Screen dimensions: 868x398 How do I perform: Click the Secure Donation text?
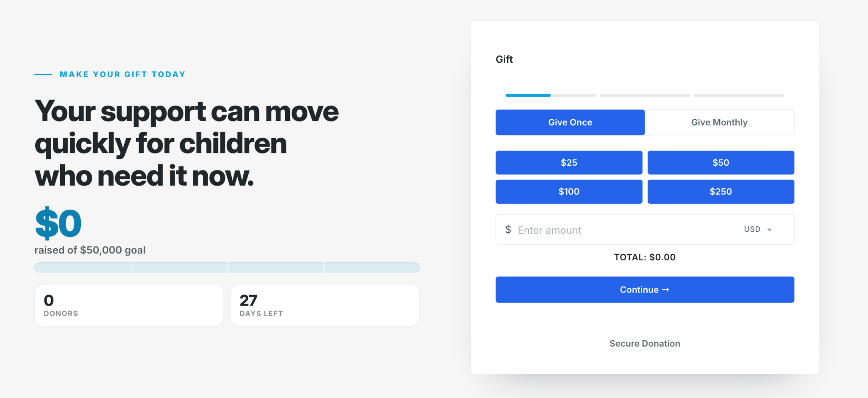[645, 343]
